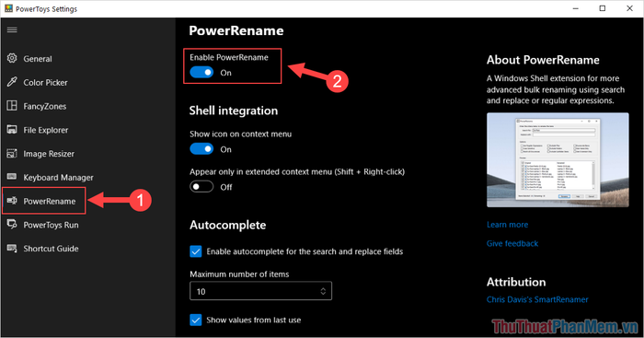
Task: Minimize the PowerToys Settings window
Action: [575, 8]
